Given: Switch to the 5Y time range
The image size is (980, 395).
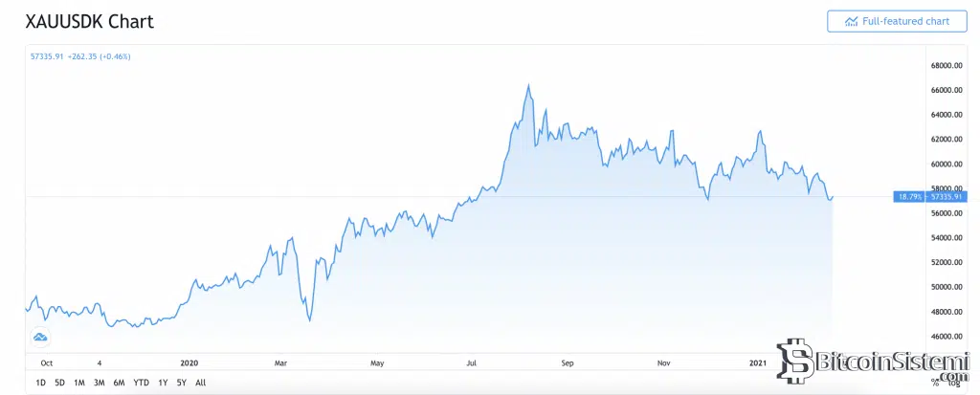Looking at the screenshot, I should [181, 383].
